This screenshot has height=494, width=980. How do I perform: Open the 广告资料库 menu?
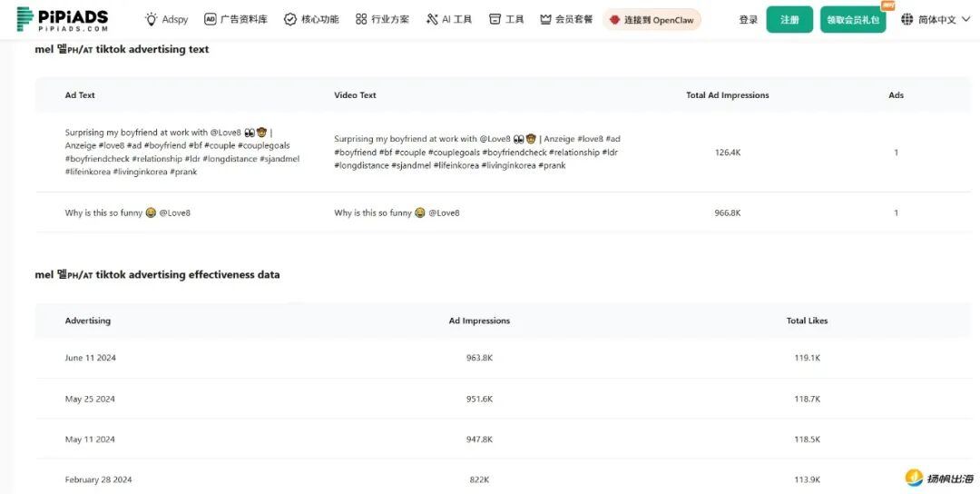(x=236, y=19)
